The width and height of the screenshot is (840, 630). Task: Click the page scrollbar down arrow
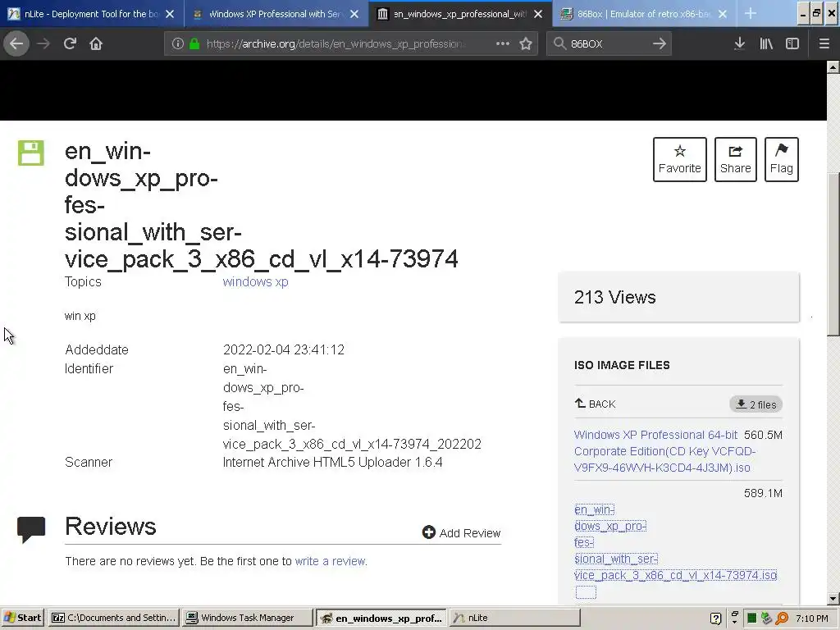(833, 598)
